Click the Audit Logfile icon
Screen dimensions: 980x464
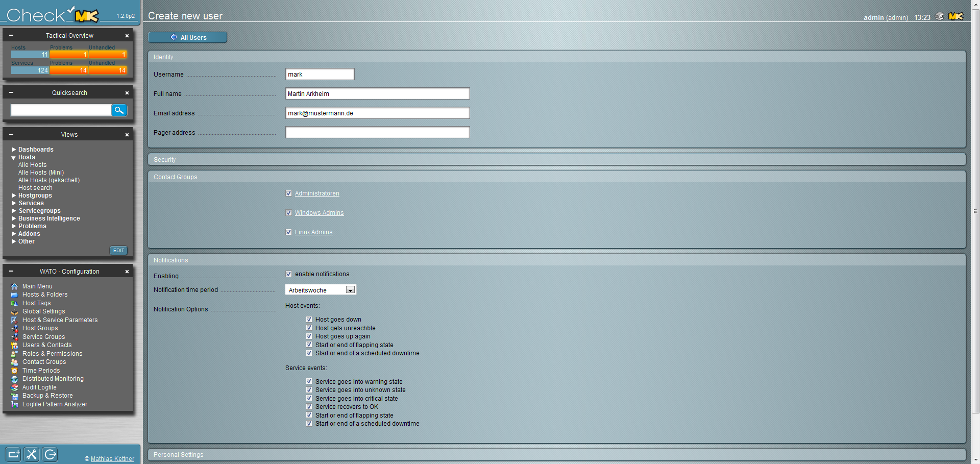[14, 387]
